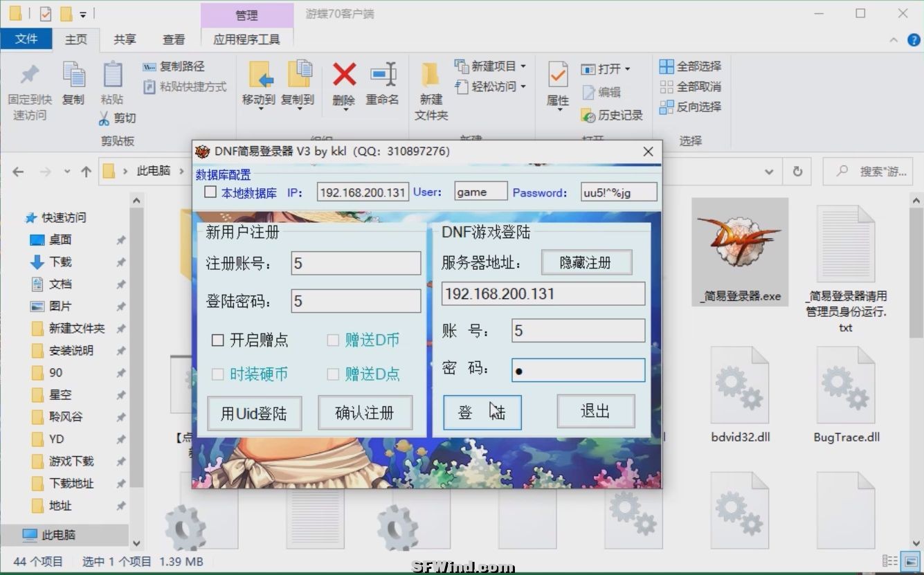Click 时装硬币 checkbox
This screenshot has height=575, width=924.
217,374
